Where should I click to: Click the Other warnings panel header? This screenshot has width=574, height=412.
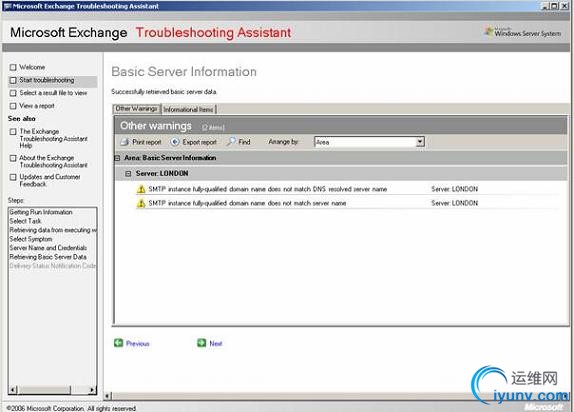tap(340, 126)
